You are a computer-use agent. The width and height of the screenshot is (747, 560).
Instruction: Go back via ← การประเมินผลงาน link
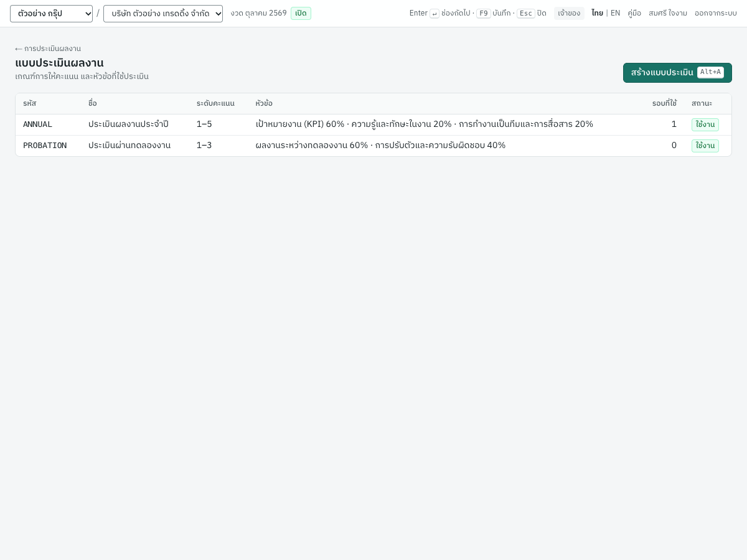coord(48,49)
